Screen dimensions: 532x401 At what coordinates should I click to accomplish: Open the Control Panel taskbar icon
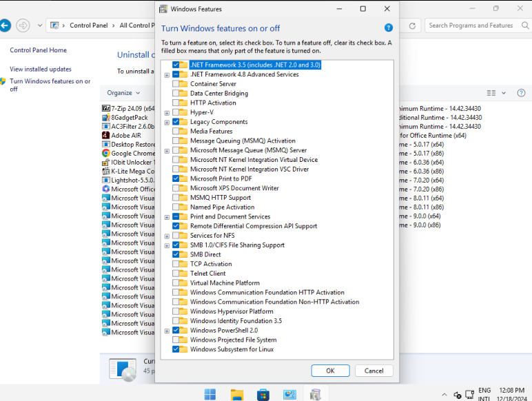pos(289,394)
